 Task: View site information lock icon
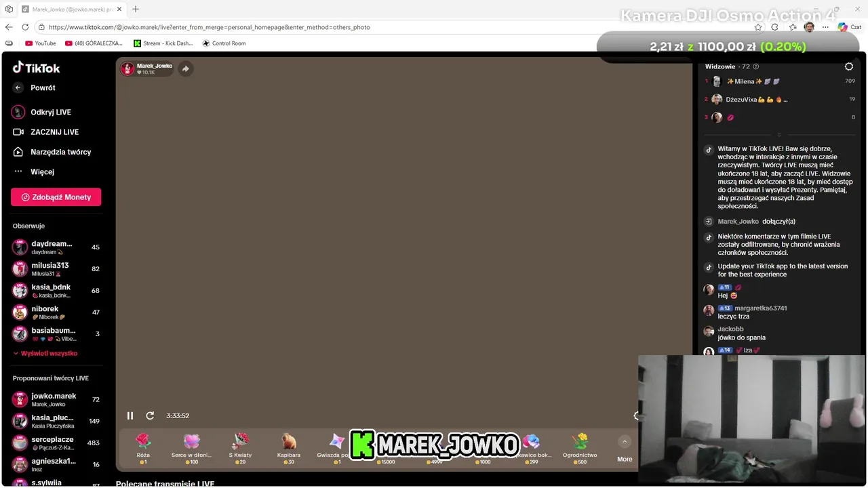click(41, 27)
